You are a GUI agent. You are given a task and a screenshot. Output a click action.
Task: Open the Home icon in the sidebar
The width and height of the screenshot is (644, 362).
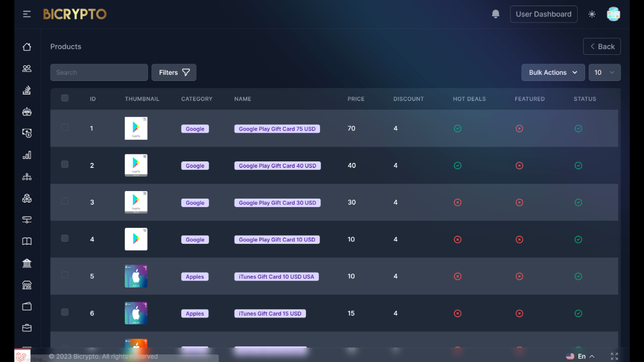pyautogui.click(x=27, y=47)
